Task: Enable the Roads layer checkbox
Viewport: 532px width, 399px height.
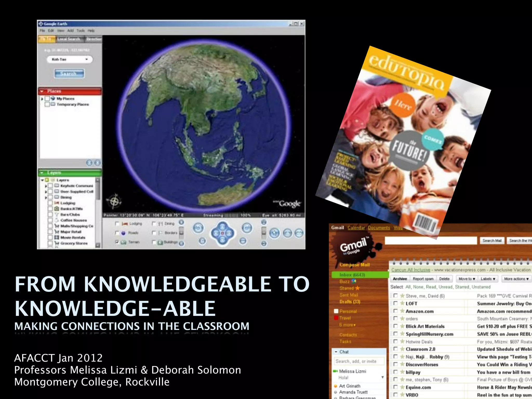Action: [x=117, y=233]
